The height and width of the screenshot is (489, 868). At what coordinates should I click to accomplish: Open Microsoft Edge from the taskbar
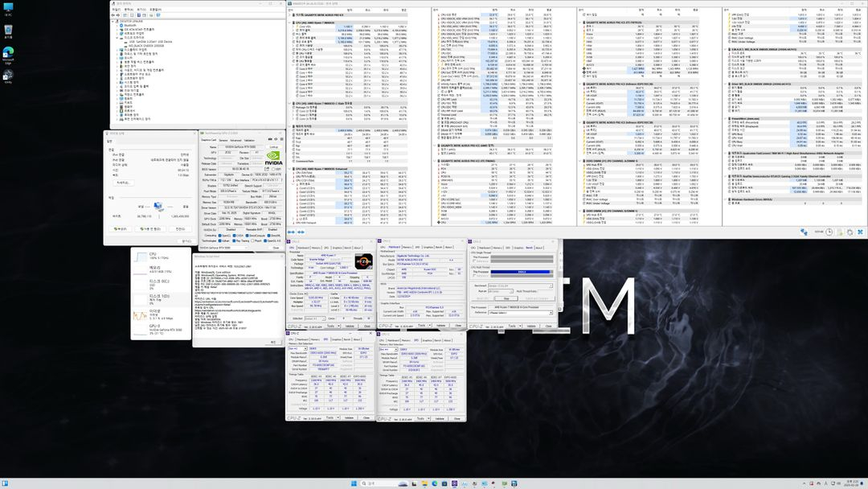pyautogui.click(x=435, y=484)
